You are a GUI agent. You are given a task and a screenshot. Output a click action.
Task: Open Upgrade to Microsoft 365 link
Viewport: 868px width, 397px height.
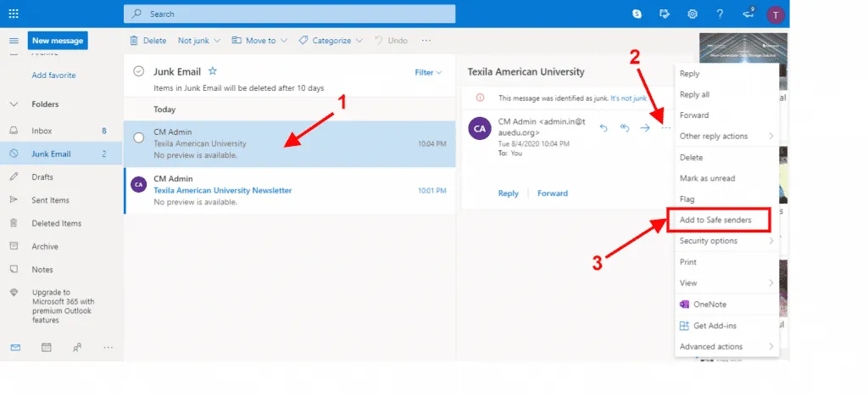point(61,306)
